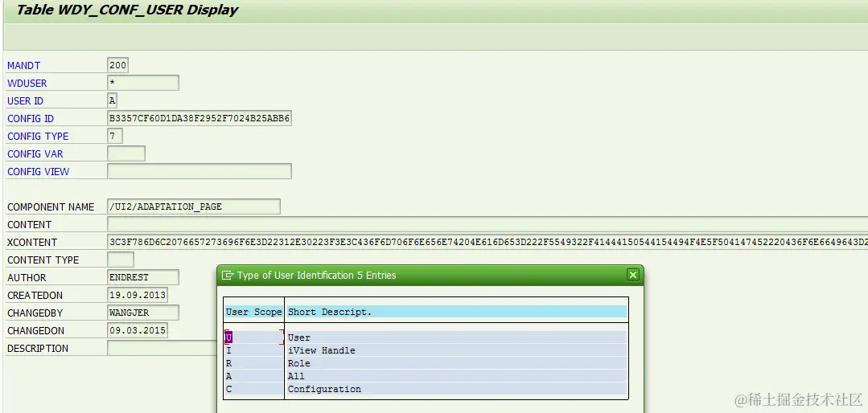Close the Type of User Identification popup
This screenshot has width=868, height=413.
pyautogui.click(x=633, y=275)
